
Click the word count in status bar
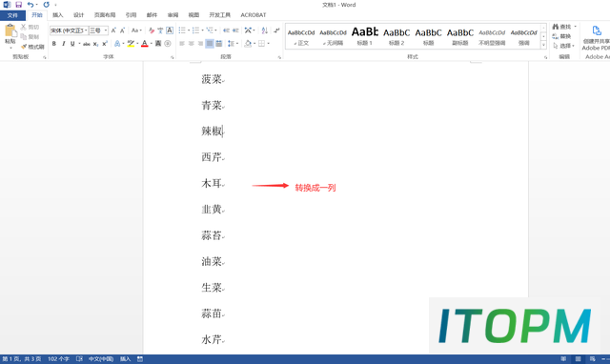(x=58, y=359)
